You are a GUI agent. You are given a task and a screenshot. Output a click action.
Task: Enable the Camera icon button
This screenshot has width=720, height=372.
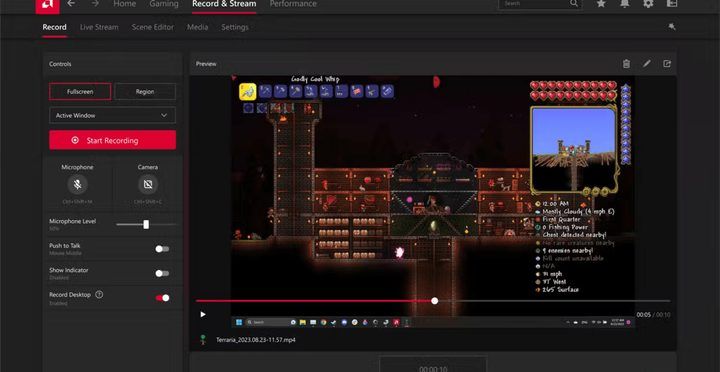click(x=148, y=184)
